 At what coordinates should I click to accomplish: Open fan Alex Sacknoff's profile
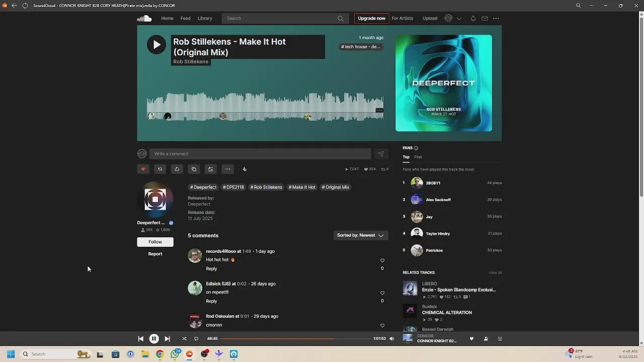[438, 200]
